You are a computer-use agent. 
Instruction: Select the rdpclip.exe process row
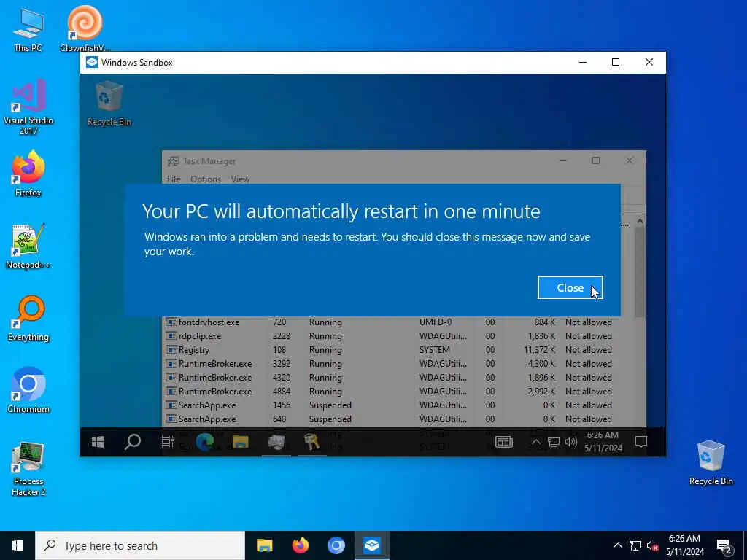pos(398,336)
